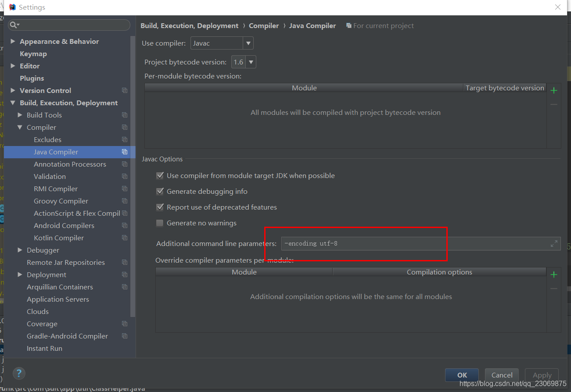Add per-module compiler override with green plus

(554, 274)
